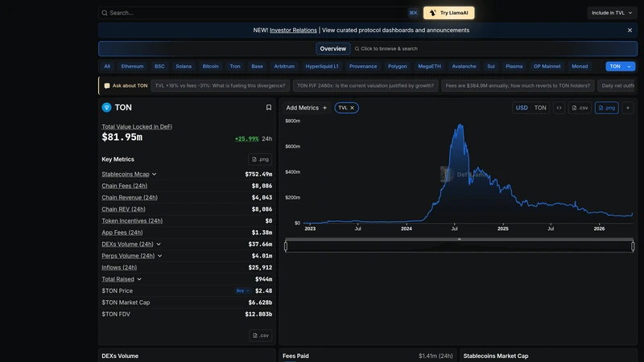Image resolution: width=644 pixels, height=362 pixels.
Task: Click the Overview button
Action: click(333, 49)
